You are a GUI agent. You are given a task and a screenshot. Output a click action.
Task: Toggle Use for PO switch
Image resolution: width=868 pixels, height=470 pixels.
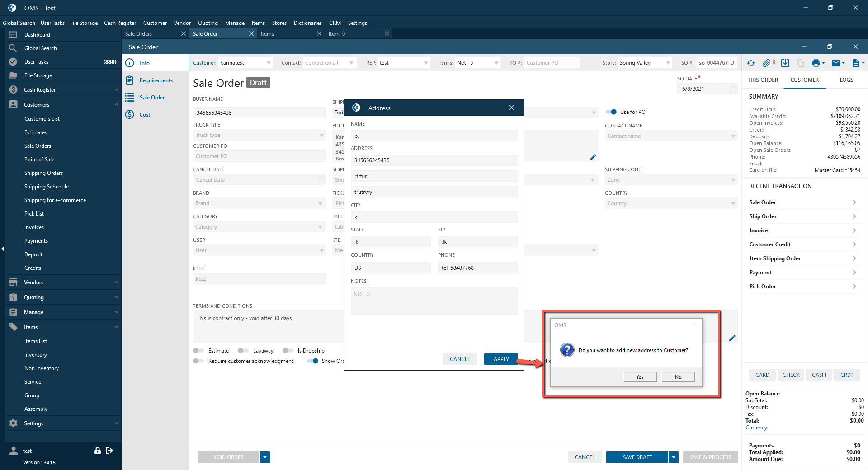(x=611, y=112)
